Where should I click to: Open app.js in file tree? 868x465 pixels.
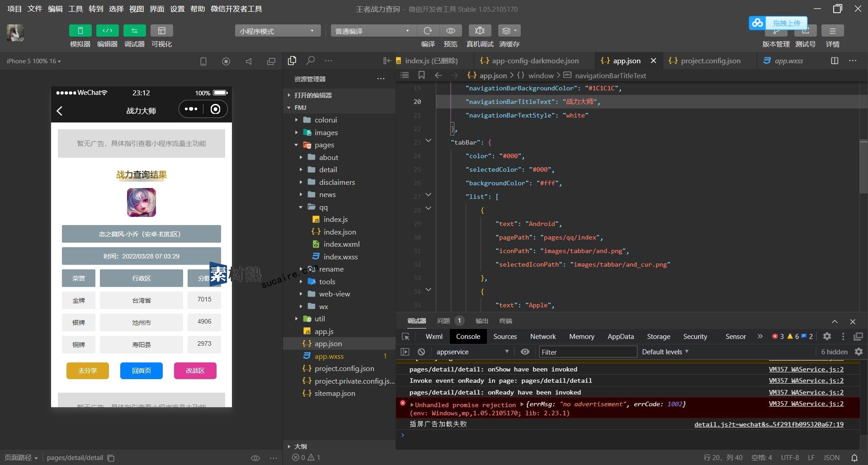click(324, 331)
